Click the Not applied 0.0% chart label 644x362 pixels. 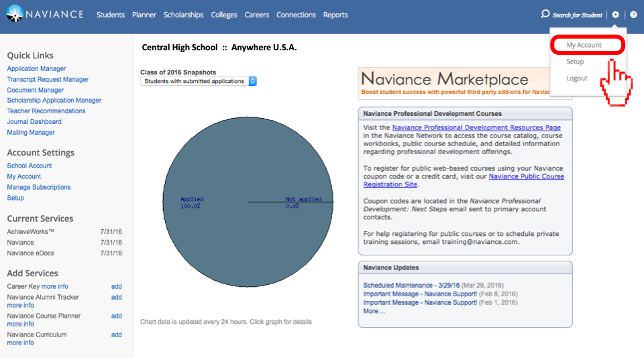point(303,202)
